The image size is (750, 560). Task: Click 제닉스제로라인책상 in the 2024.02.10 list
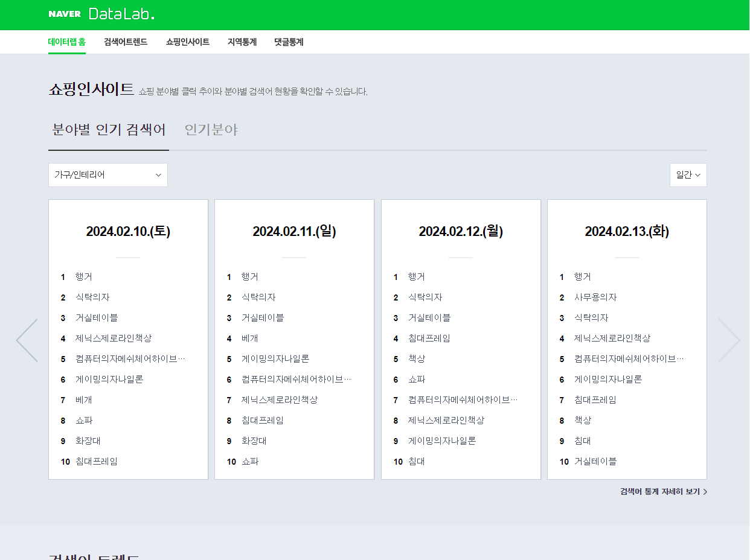click(x=114, y=339)
